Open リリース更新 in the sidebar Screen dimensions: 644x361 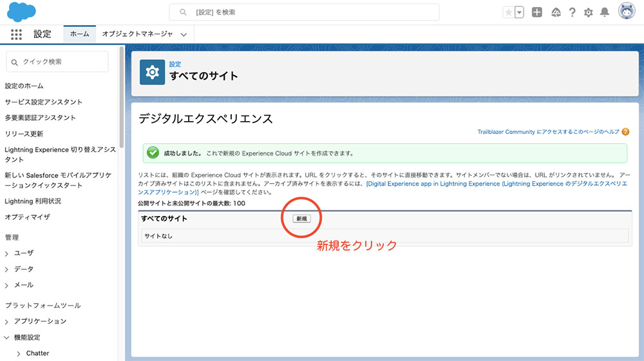[24, 133]
